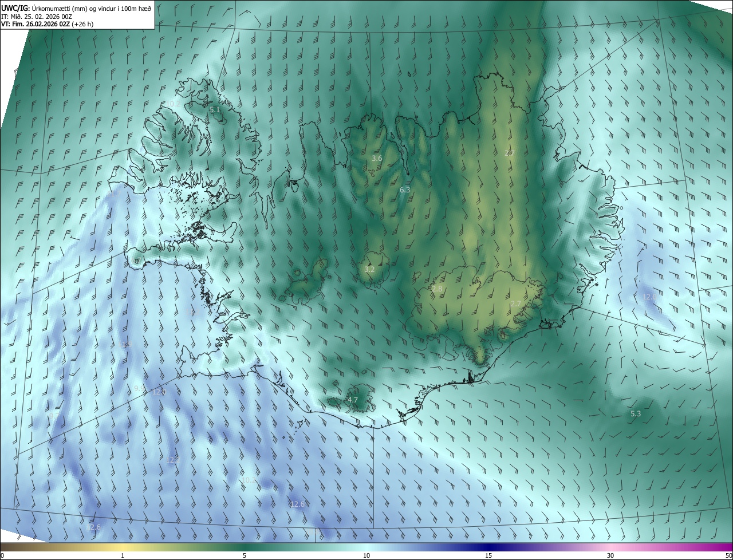Click the color scale tick label '1'
The height and width of the screenshot is (560, 733).
point(123,555)
